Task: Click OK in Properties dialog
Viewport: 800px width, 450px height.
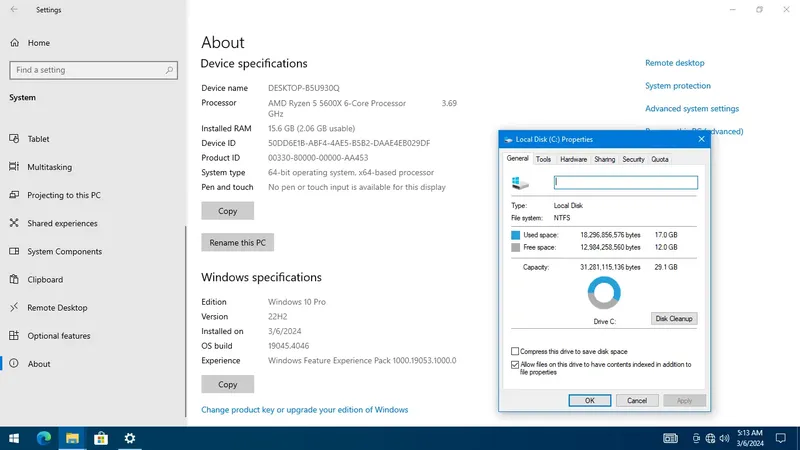Action: 590,401
